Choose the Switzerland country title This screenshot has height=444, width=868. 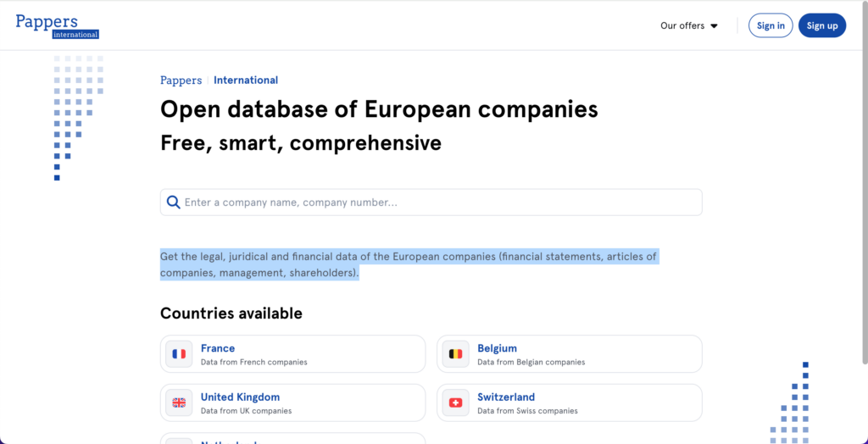point(506,397)
